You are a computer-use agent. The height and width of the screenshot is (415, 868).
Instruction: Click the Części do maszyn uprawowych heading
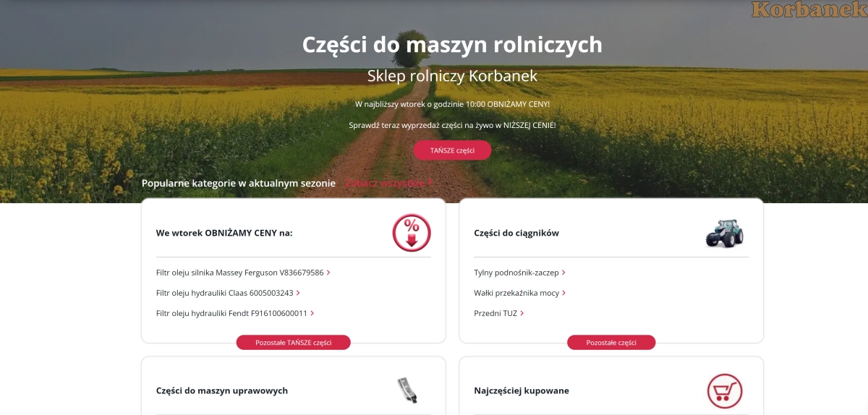222,390
